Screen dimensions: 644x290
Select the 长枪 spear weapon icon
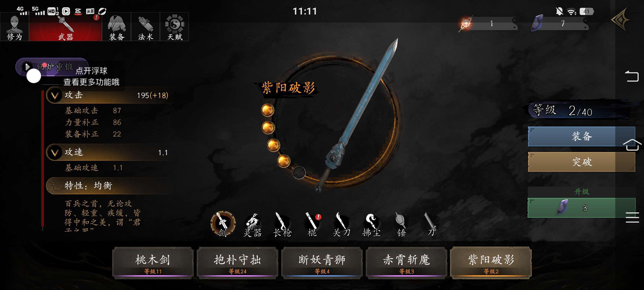(282, 225)
